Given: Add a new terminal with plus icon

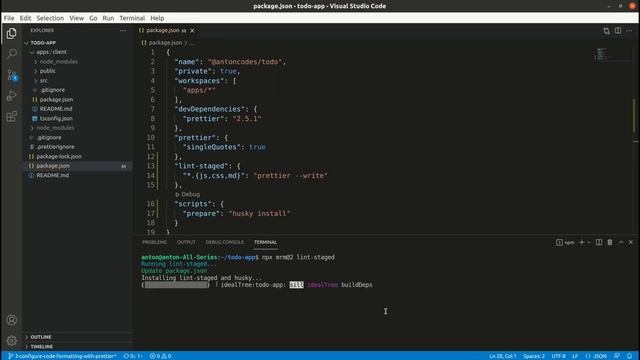Looking at the screenshot, I should pos(582,242).
